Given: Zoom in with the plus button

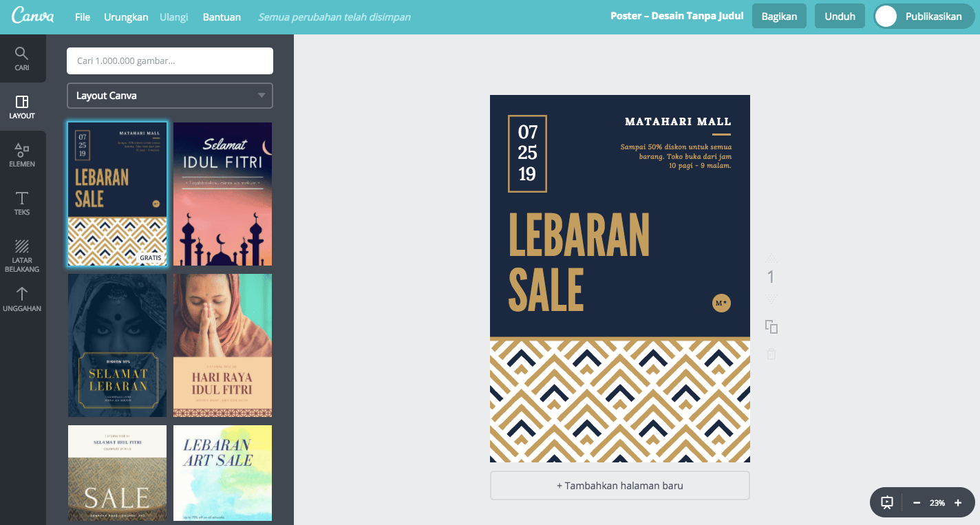Looking at the screenshot, I should pos(958,503).
